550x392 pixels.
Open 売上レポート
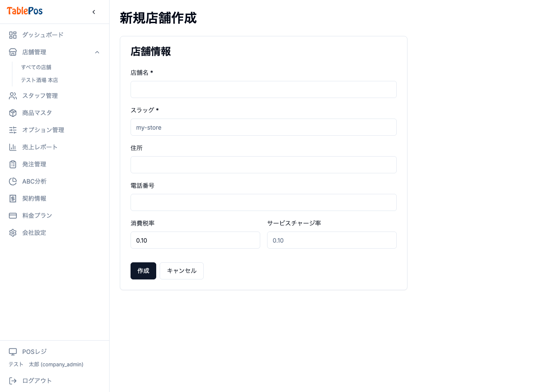(54, 147)
